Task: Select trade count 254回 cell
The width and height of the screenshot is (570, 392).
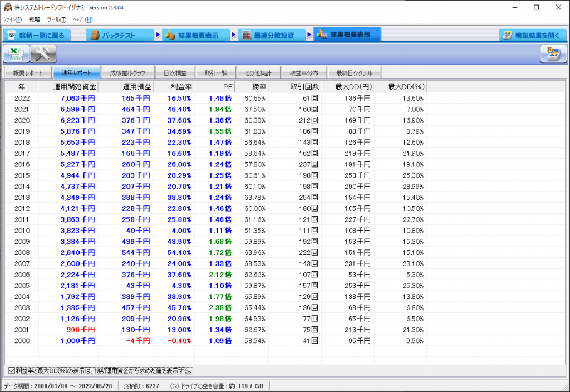Action: coord(295,198)
